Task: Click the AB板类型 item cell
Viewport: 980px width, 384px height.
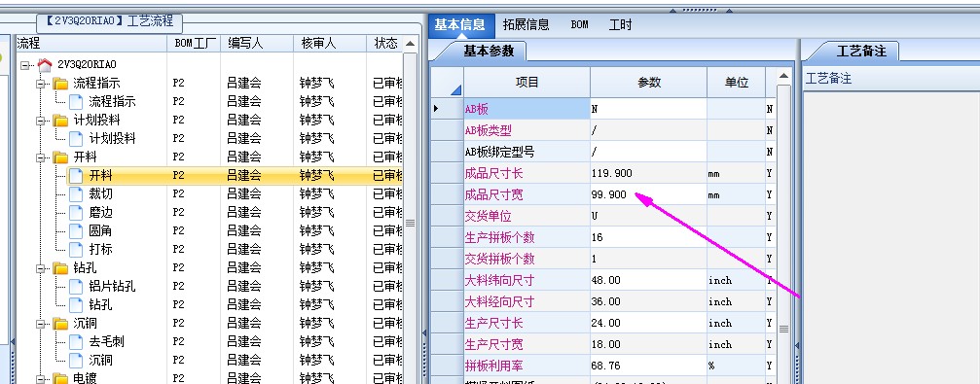Action: click(526, 130)
